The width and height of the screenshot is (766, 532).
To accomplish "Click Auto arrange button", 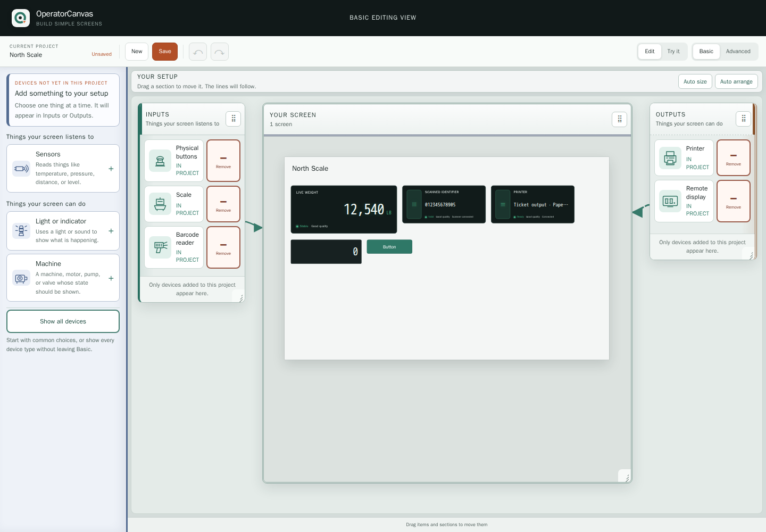I will tap(736, 81).
